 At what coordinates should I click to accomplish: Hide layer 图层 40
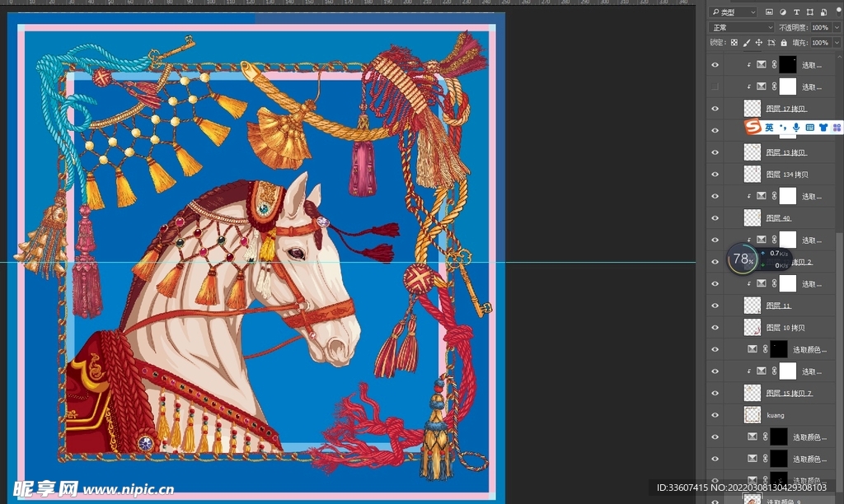point(715,218)
